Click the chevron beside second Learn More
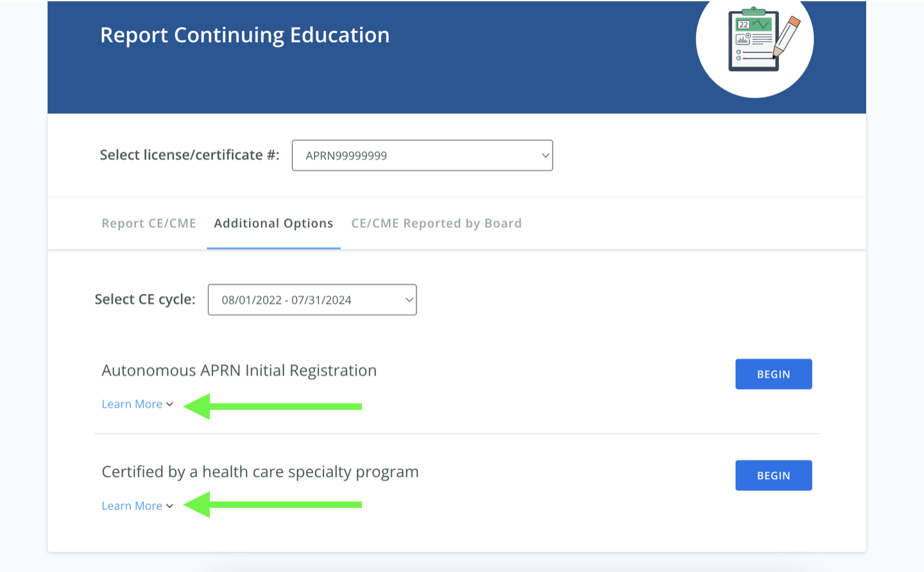This screenshot has width=924, height=572. tap(169, 506)
